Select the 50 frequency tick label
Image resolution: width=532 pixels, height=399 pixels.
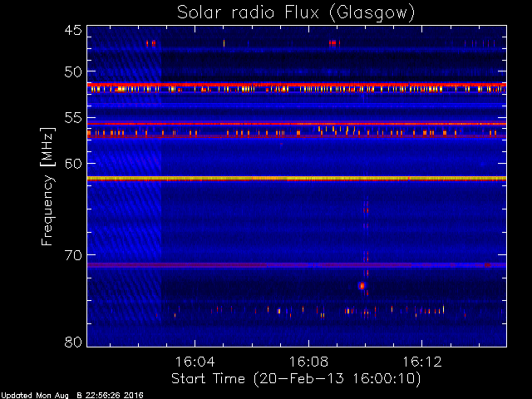73,71
